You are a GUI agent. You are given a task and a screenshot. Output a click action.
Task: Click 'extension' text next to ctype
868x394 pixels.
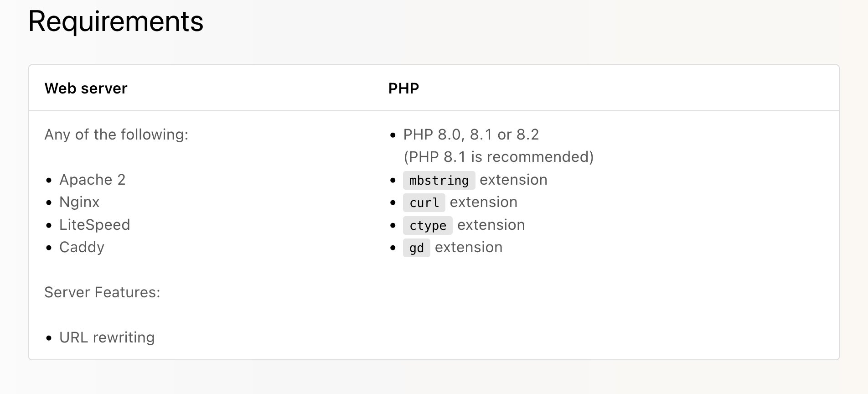pyautogui.click(x=491, y=225)
